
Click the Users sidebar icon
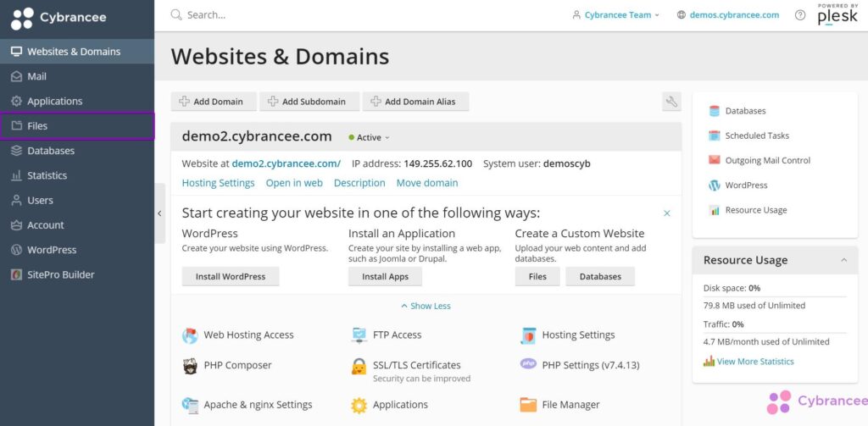pyautogui.click(x=17, y=200)
